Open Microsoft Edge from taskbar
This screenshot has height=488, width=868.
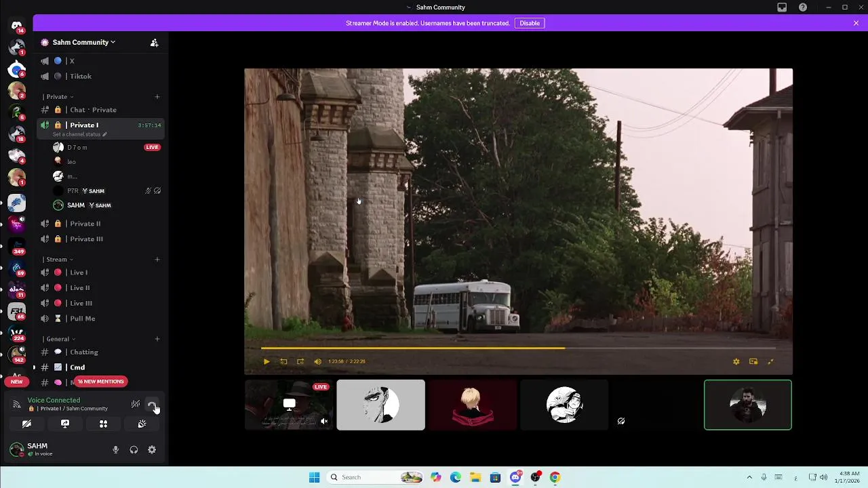[456, 477]
